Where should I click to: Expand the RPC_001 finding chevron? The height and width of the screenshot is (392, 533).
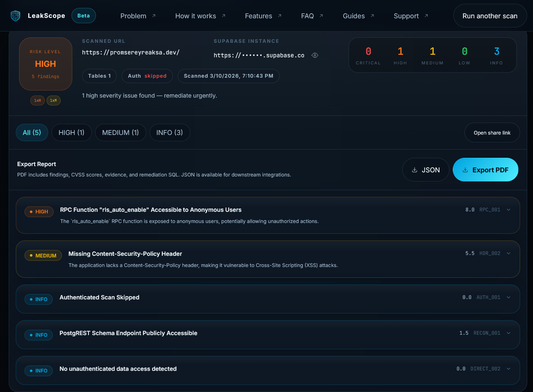pos(508,210)
